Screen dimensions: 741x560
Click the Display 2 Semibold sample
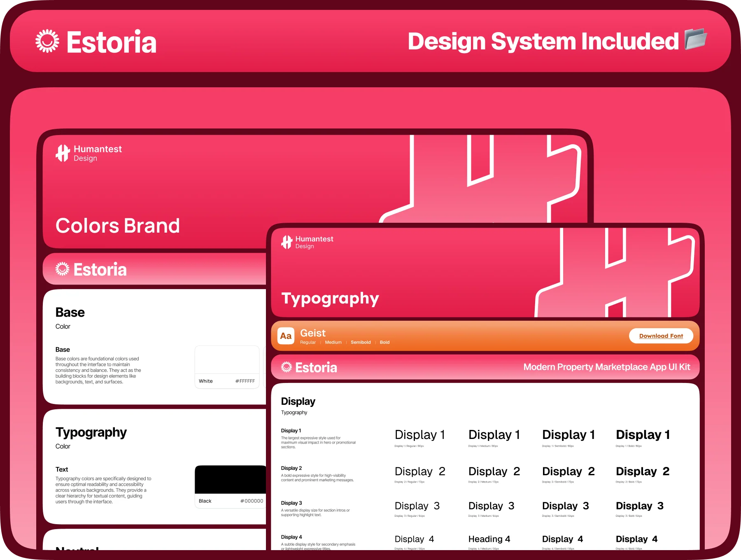[569, 471]
